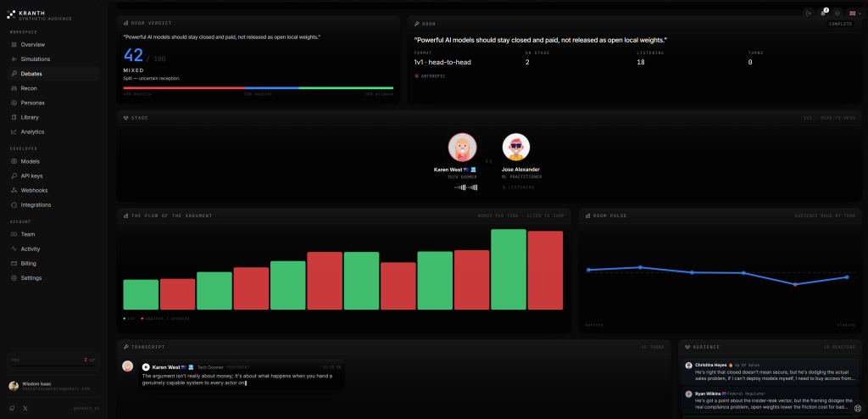Open the Settings page
This screenshot has width=868, height=419.
pos(53,277)
